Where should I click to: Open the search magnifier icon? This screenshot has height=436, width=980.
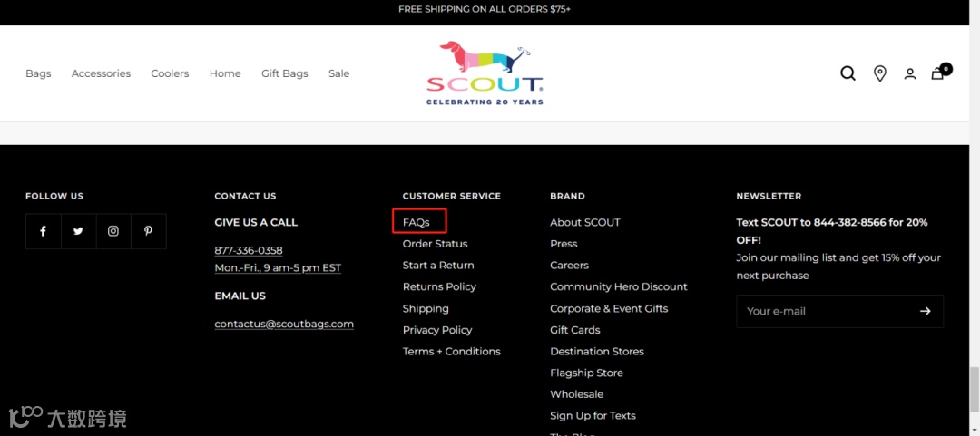coord(848,73)
